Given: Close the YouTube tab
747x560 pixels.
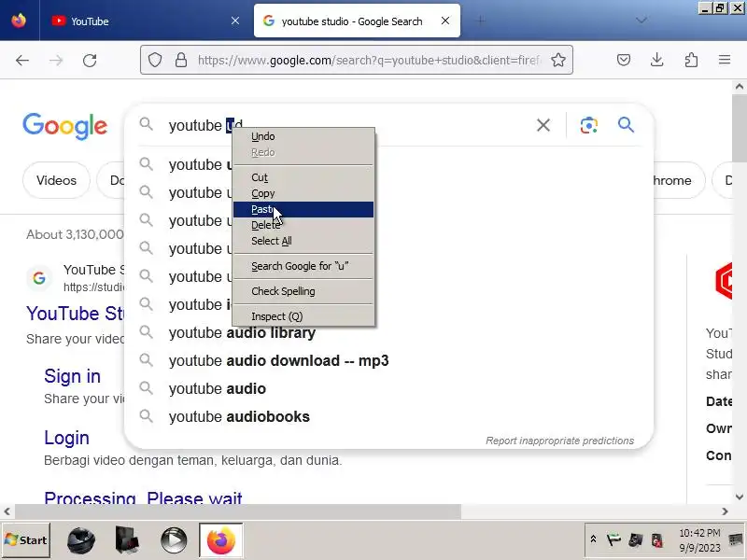Looking at the screenshot, I should pyautogui.click(x=235, y=21).
